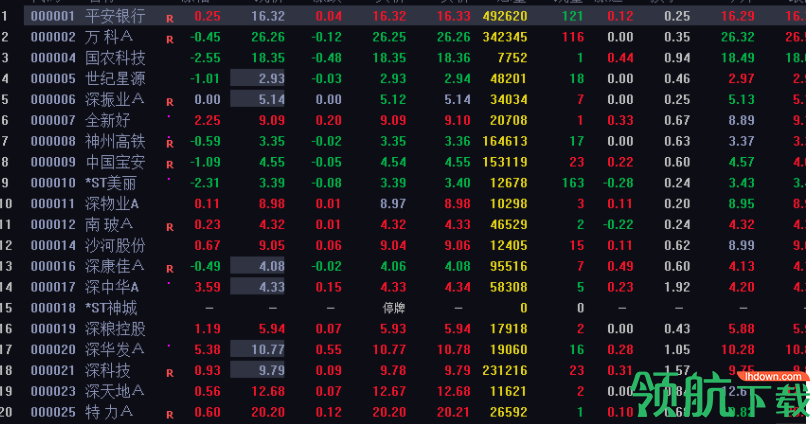Click stock code 000005
810x424 pixels.
click(53, 78)
